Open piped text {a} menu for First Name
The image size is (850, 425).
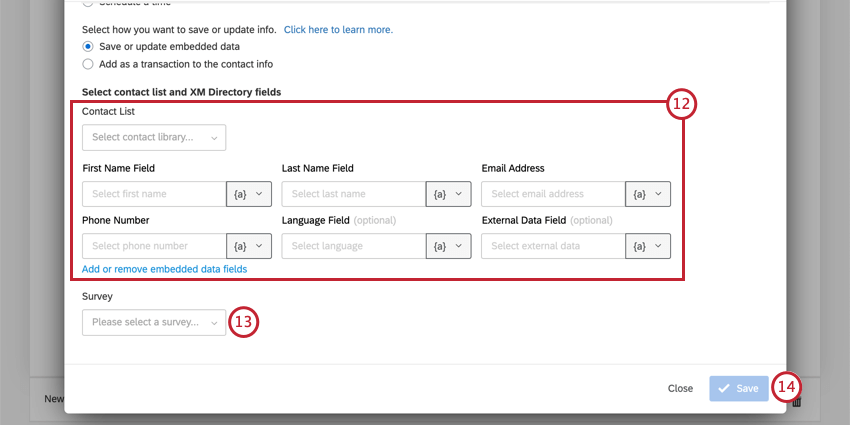[x=249, y=194]
